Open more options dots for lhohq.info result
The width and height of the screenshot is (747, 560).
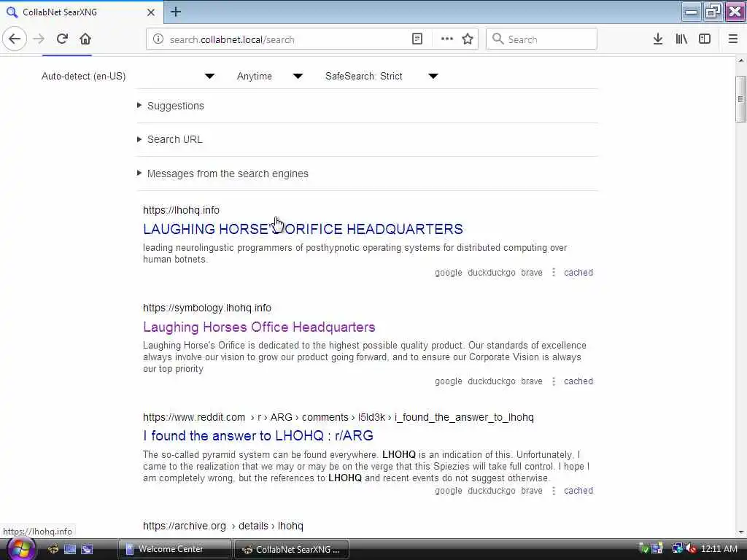554,273
